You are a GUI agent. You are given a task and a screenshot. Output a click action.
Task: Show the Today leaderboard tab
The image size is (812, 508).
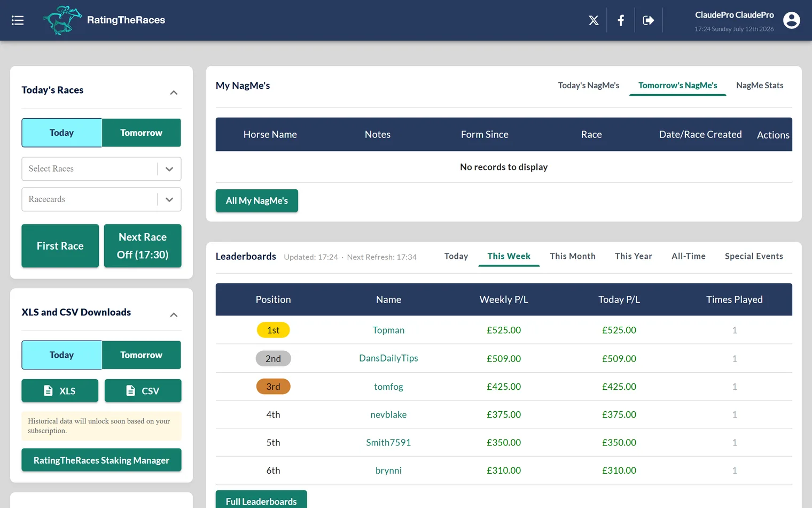point(456,256)
